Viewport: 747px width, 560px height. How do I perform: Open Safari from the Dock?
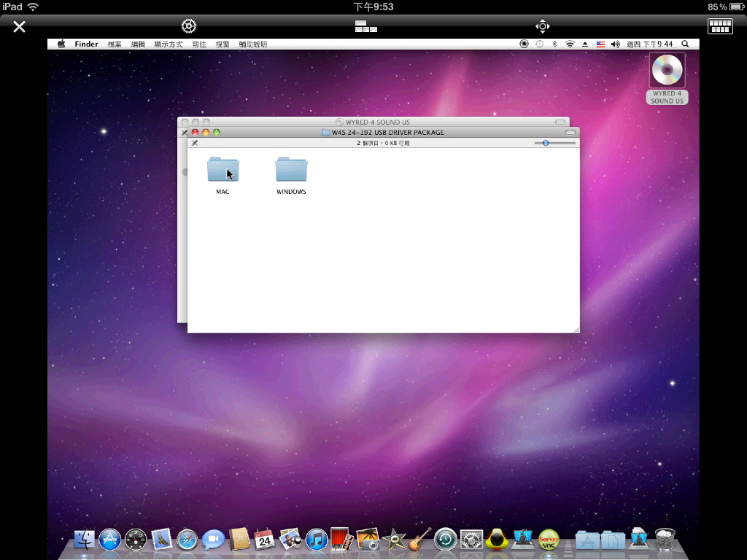point(187,540)
